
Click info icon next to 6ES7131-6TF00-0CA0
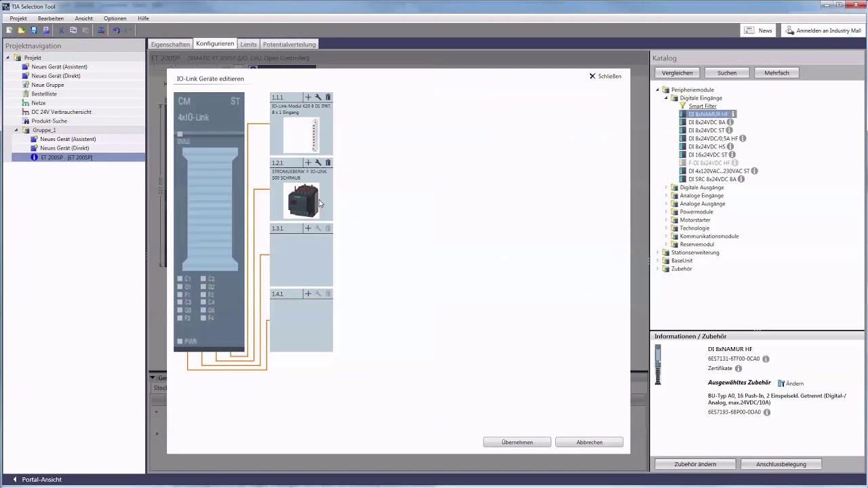click(x=766, y=359)
